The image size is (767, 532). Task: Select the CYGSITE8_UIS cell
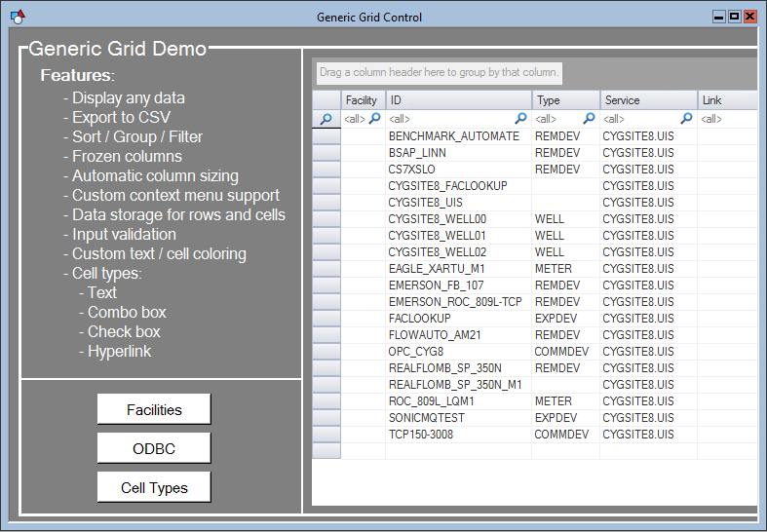pos(458,203)
